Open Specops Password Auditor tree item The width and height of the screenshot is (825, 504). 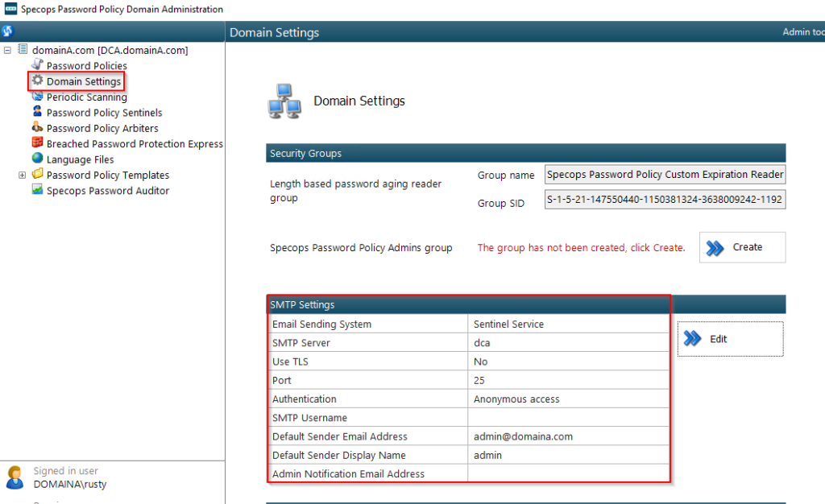pos(108,191)
